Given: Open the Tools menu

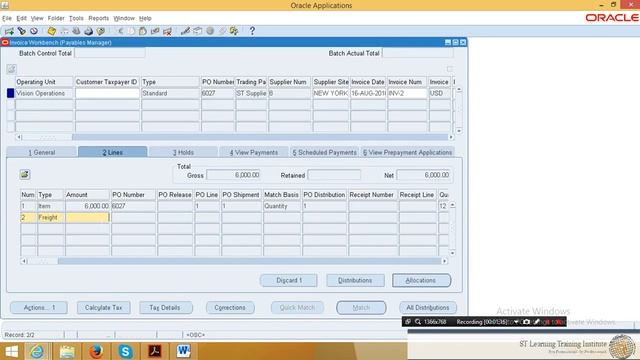Looking at the screenshot, I should (x=76, y=18).
